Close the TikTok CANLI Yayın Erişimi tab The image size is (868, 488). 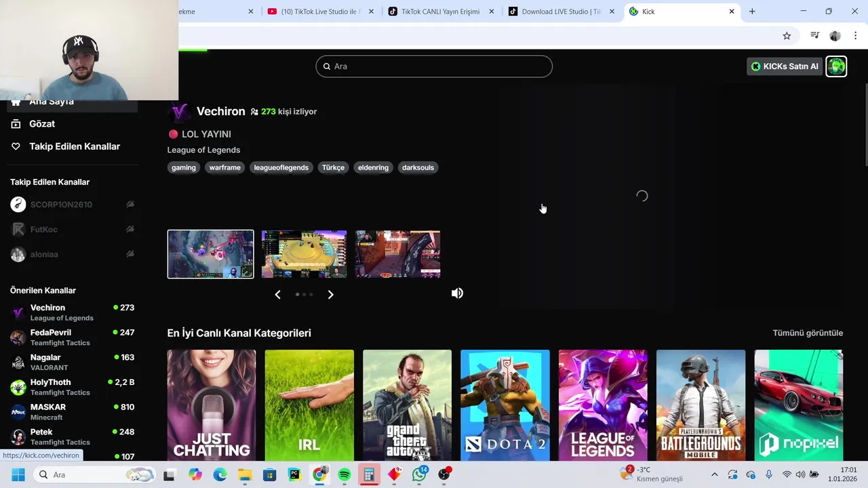[492, 12]
